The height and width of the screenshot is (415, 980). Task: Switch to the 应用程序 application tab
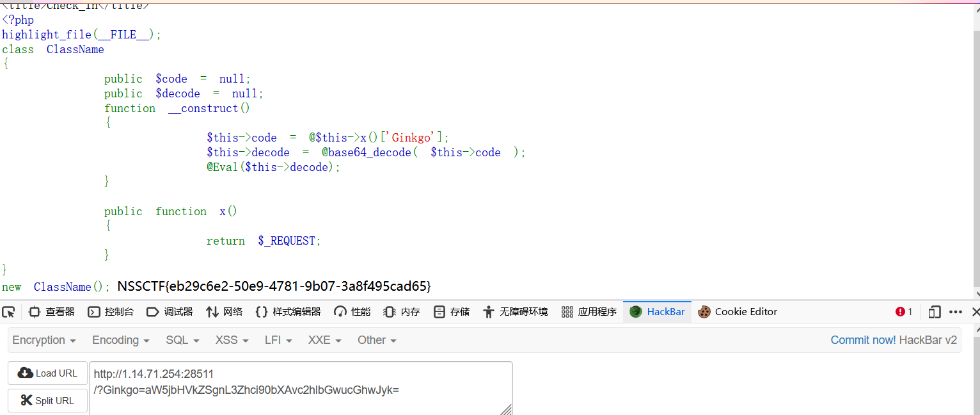(589, 312)
